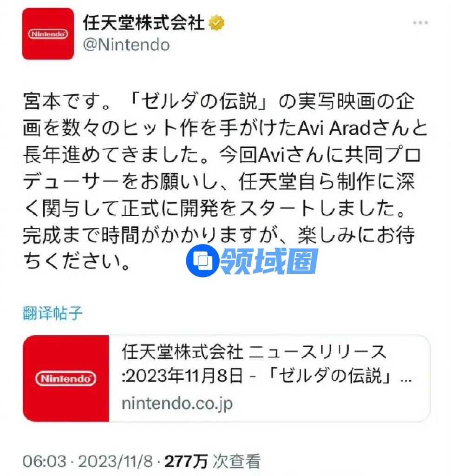Click the ニュースリリース link card title
Image resolution: width=451 pixels, height=476 pixels.
(x=254, y=352)
